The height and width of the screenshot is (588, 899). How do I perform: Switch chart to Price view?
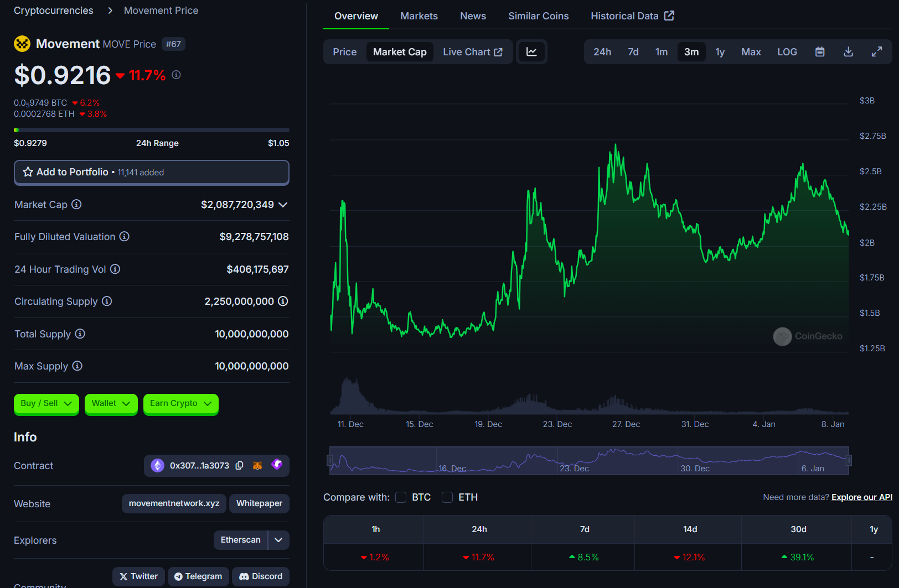pyautogui.click(x=345, y=52)
